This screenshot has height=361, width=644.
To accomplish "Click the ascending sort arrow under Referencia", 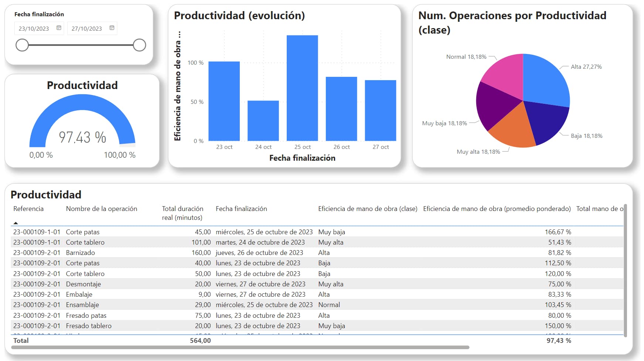I will pyautogui.click(x=16, y=223).
